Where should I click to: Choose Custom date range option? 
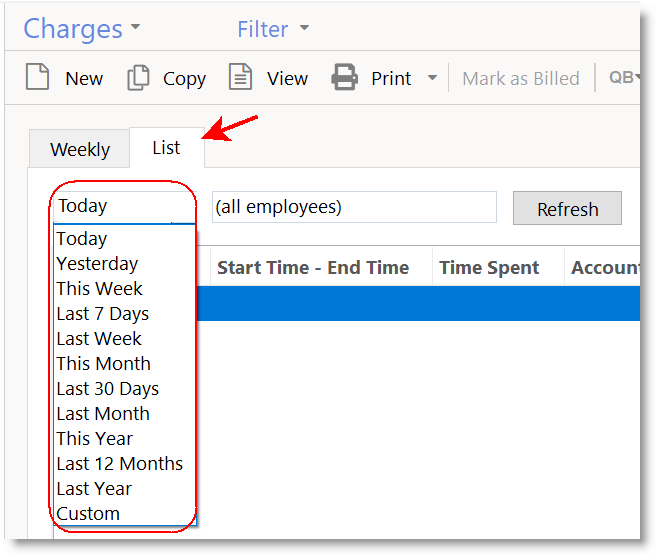pos(88,514)
